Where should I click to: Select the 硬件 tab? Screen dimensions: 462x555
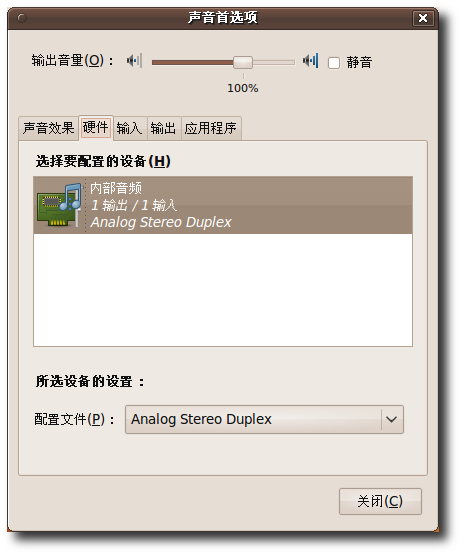point(96,127)
